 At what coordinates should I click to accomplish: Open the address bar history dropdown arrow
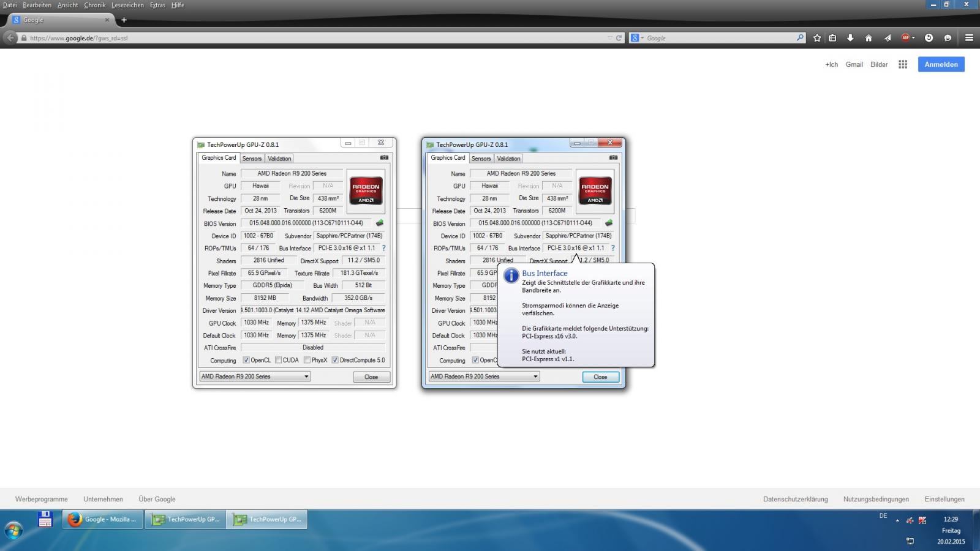point(610,38)
